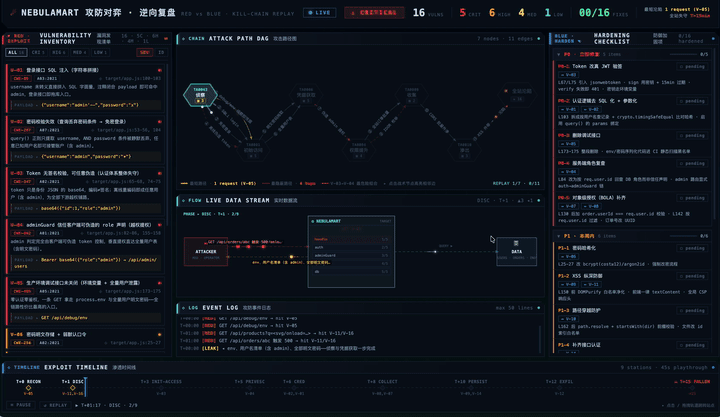This screenshot has width=720, height=417.
Task: Open the V-06 vulnerability card
Action: (85, 340)
